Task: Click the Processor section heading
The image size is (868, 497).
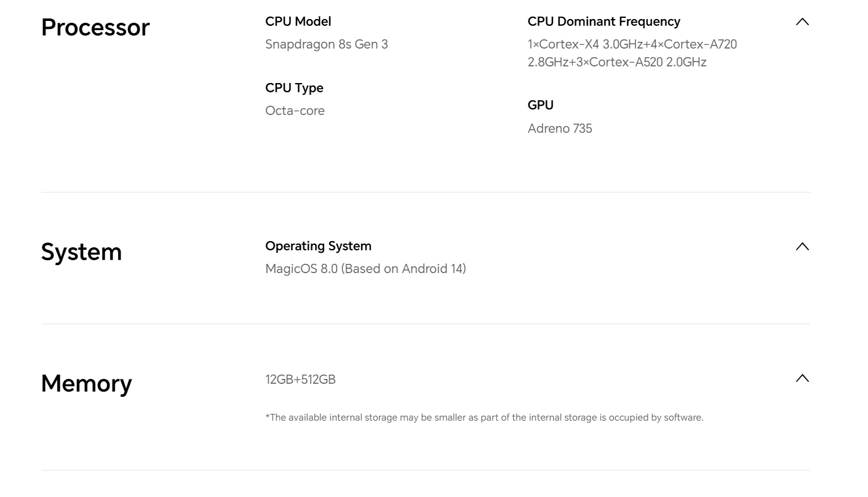Action: (95, 28)
